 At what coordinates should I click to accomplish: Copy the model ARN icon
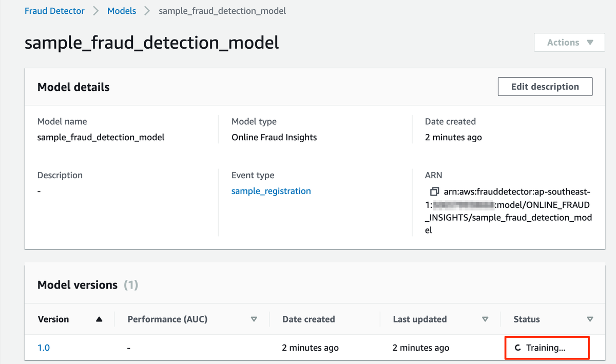pyautogui.click(x=434, y=191)
